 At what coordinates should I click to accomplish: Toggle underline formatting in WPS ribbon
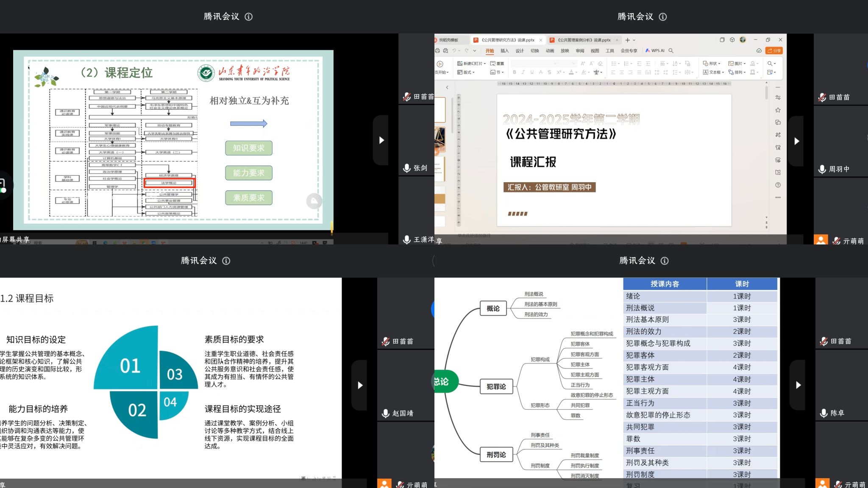pos(532,72)
